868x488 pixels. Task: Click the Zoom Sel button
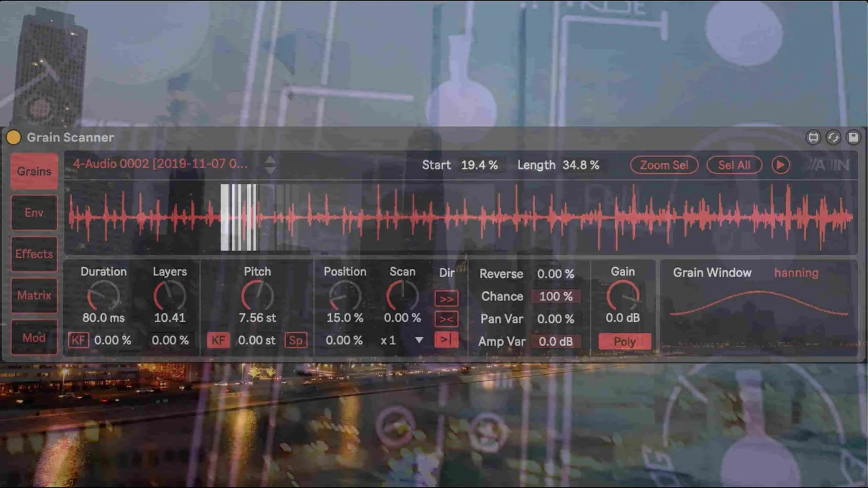pyautogui.click(x=664, y=165)
